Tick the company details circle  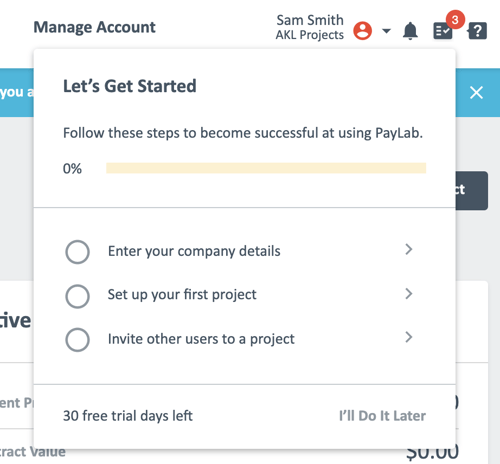77,252
